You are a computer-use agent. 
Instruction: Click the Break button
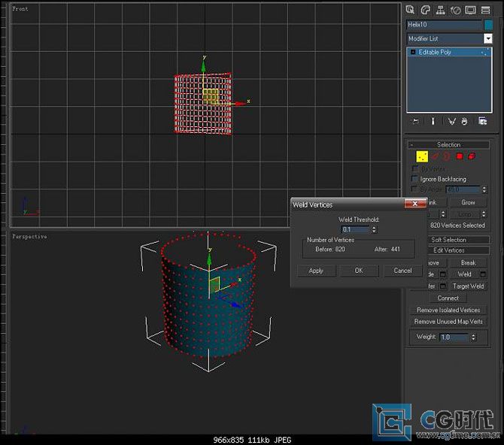pos(468,262)
